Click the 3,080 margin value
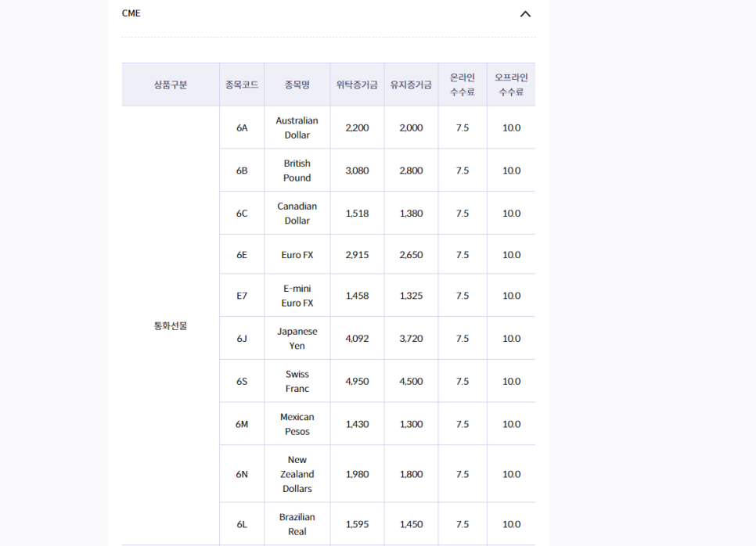Viewport: 756px width, 546px height. (x=358, y=171)
